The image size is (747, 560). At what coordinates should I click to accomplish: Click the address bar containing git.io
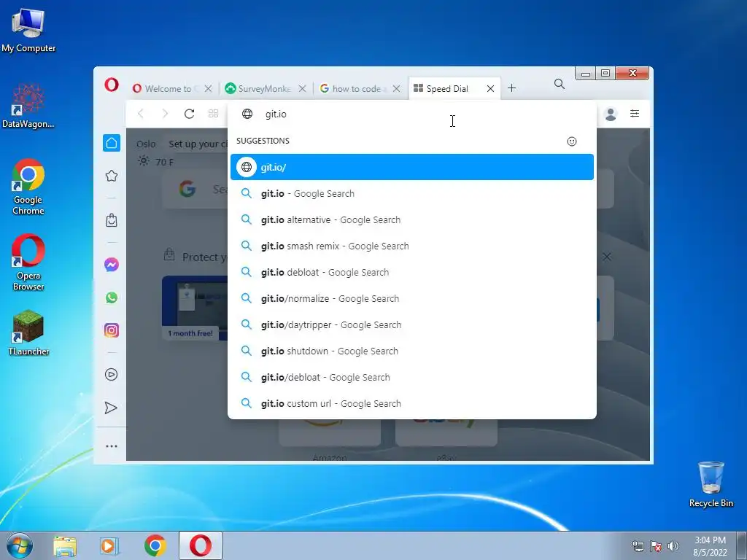pos(411,114)
